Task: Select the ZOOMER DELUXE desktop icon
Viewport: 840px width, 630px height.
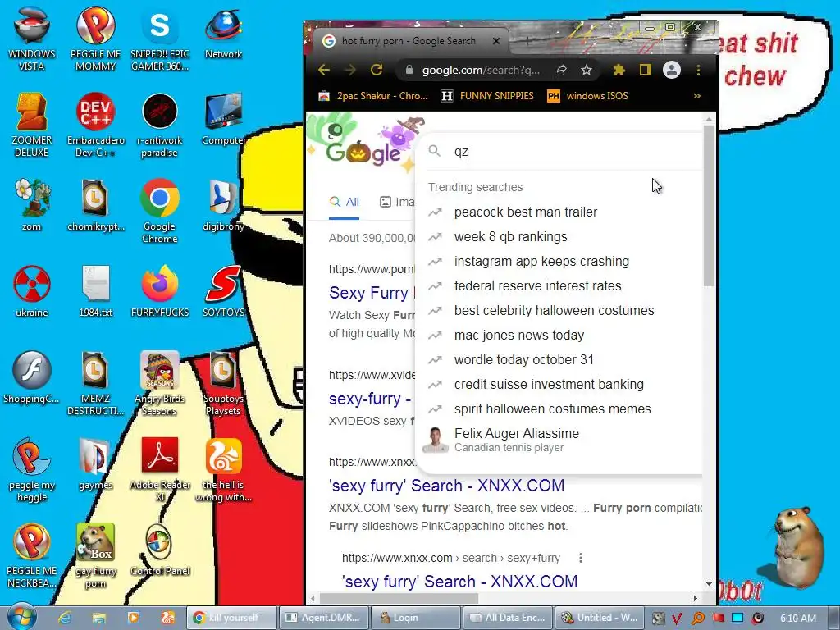Action: pos(32,125)
